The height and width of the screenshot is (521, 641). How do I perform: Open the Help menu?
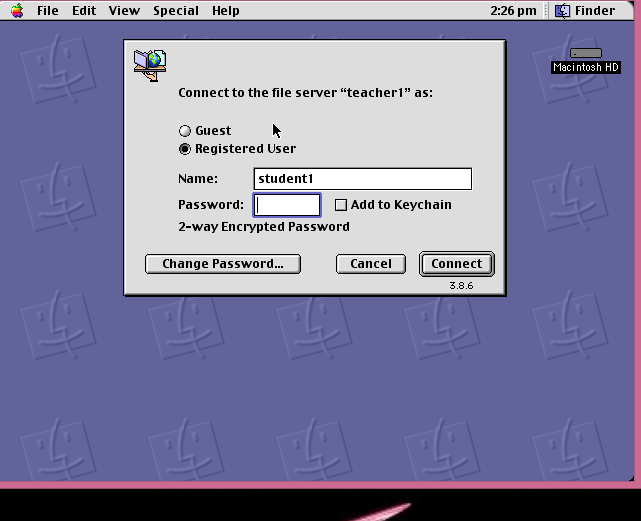226,11
